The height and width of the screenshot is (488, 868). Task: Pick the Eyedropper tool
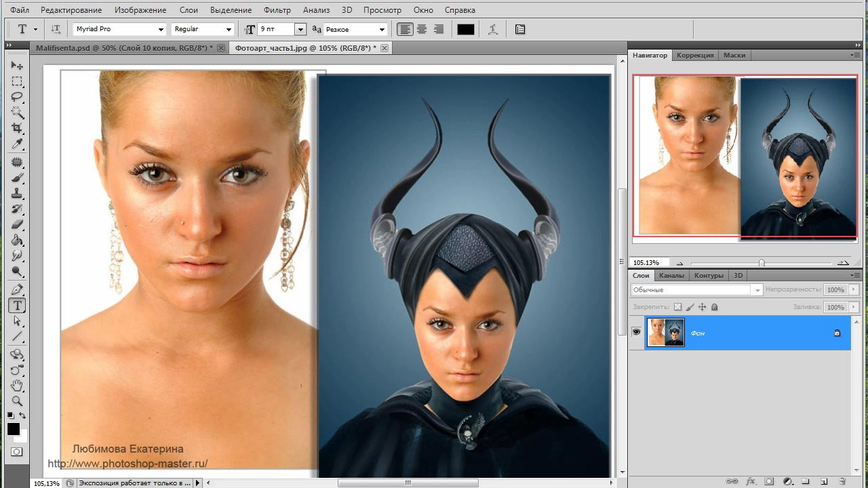pos(17,144)
